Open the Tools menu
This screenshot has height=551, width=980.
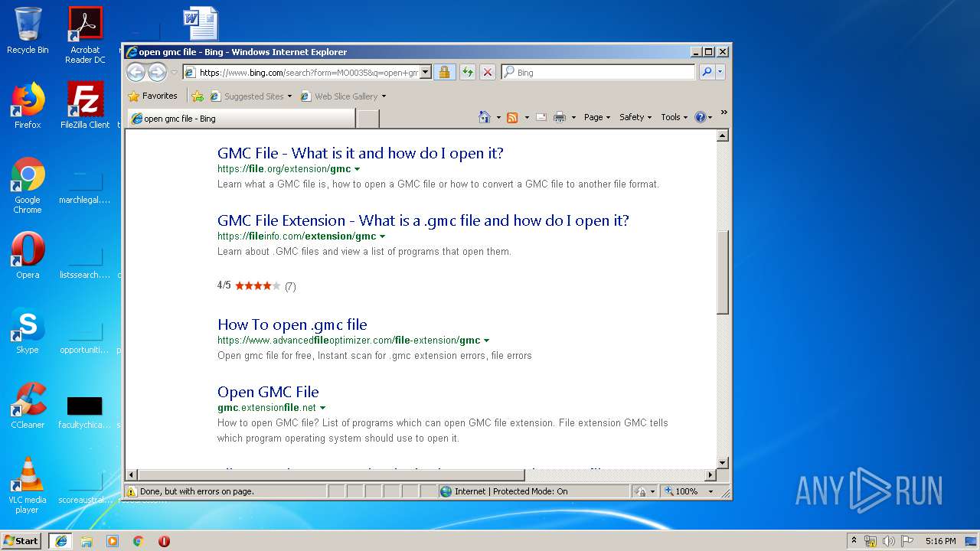[x=675, y=117]
